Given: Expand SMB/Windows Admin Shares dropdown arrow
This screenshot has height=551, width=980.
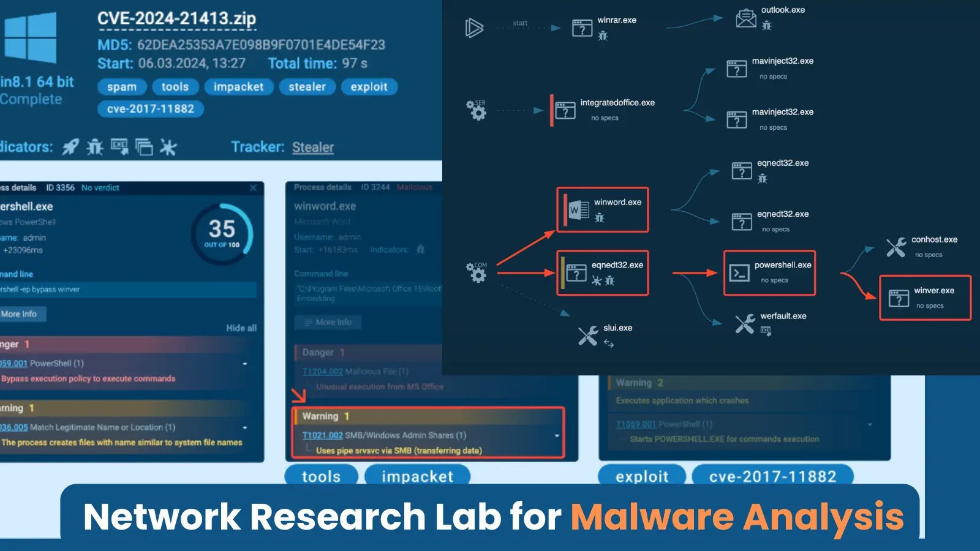Looking at the screenshot, I should tap(557, 435).
